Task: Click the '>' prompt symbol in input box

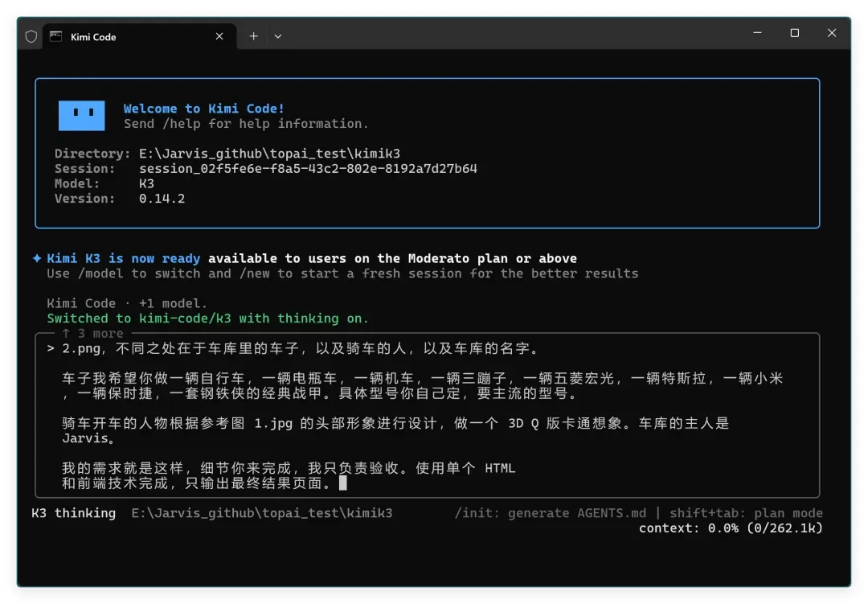Action: tap(51, 348)
